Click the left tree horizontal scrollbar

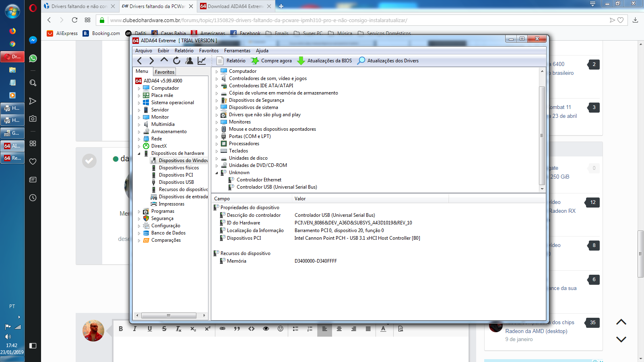click(169, 315)
